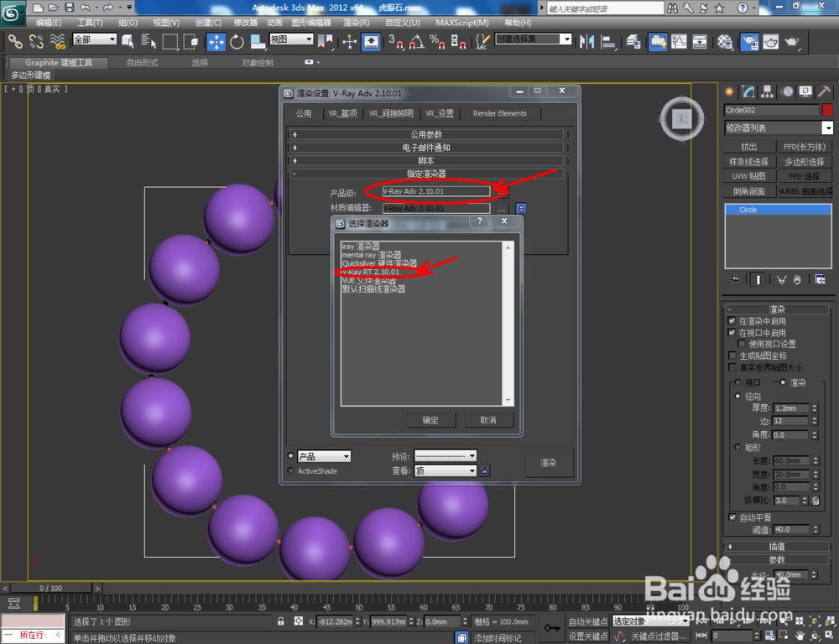Click the Align tool icon
Image resolution: width=839 pixels, height=644 pixels.
[x=607, y=41]
